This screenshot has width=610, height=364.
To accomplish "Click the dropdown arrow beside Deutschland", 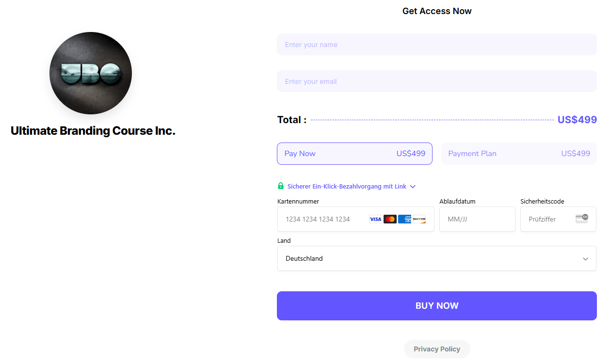I will tap(585, 259).
